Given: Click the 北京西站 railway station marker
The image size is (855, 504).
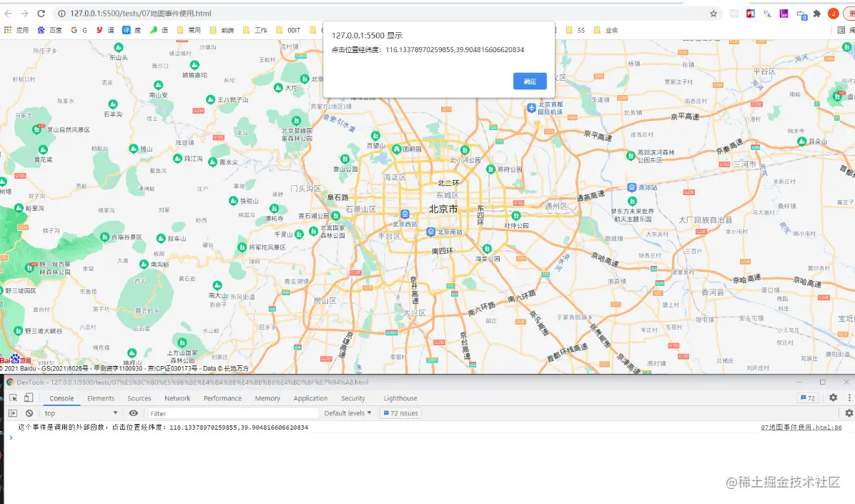Looking at the screenshot, I should (405, 214).
